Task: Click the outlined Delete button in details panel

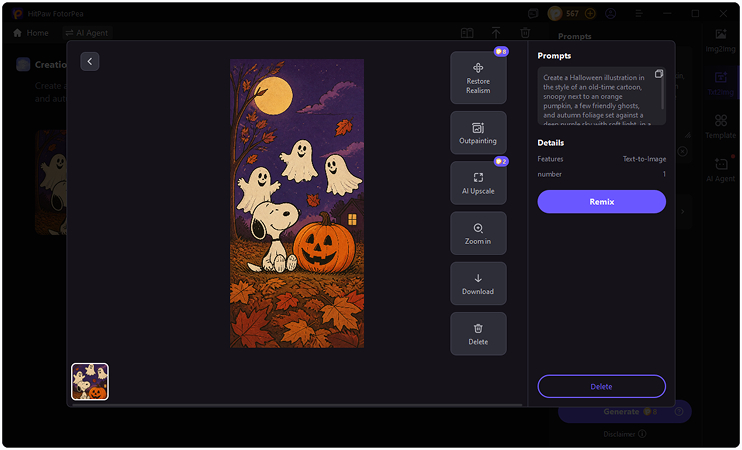Action: 601,387
